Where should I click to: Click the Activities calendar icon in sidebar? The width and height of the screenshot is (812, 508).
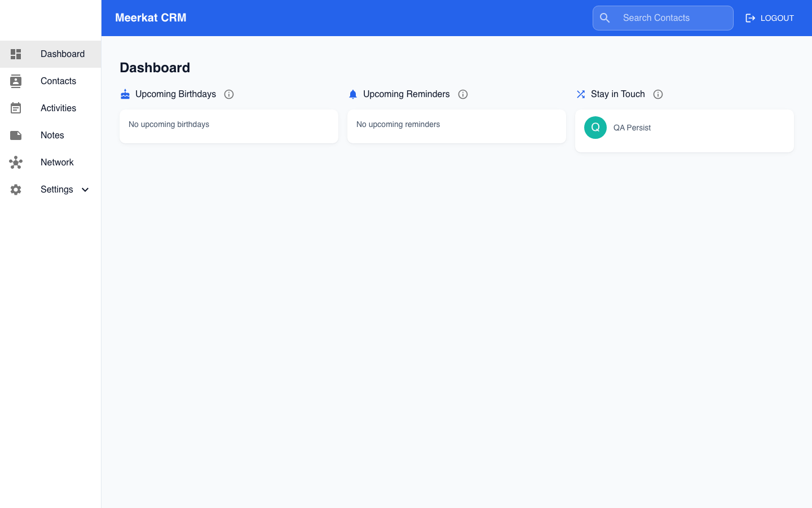coord(16,108)
